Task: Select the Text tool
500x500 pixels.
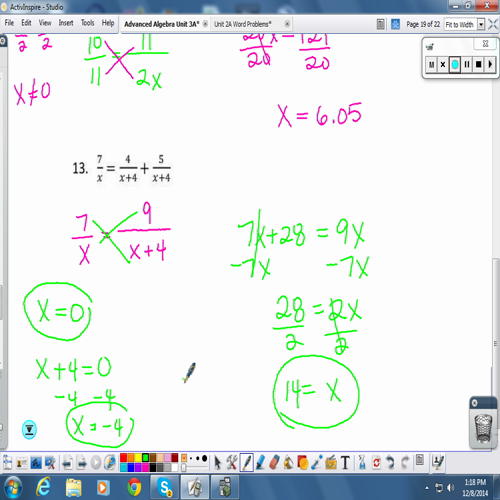Action: click(345, 463)
